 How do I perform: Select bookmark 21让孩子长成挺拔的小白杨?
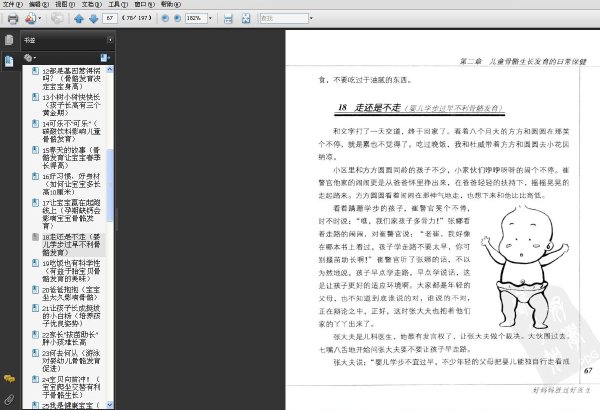click(x=71, y=316)
